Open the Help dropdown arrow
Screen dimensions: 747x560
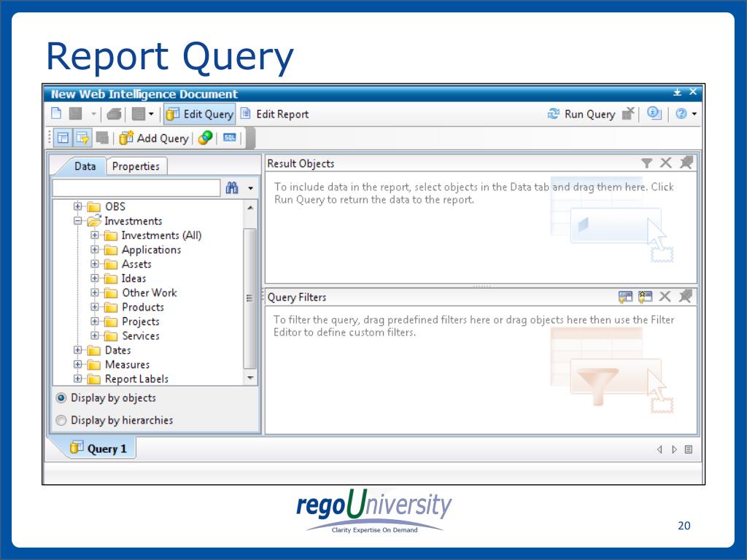tap(694, 114)
